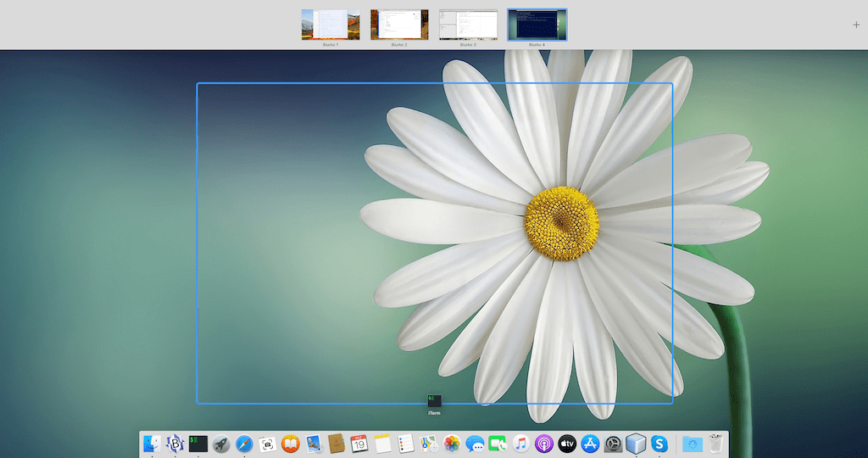
Task: Open Skype from the Dock
Action: coord(659,444)
